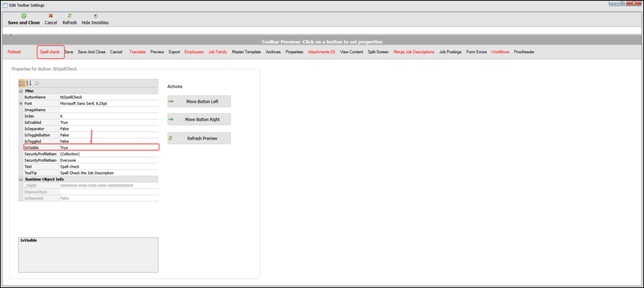The height and width of the screenshot is (288, 644).
Task: Edit the ToolTip value Spell Check the Job Description
Action: (109, 173)
